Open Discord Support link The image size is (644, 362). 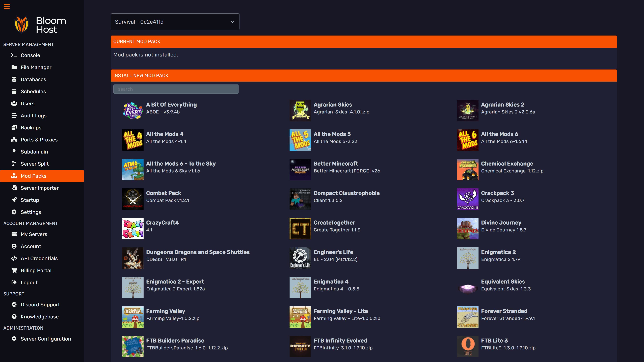point(40,305)
